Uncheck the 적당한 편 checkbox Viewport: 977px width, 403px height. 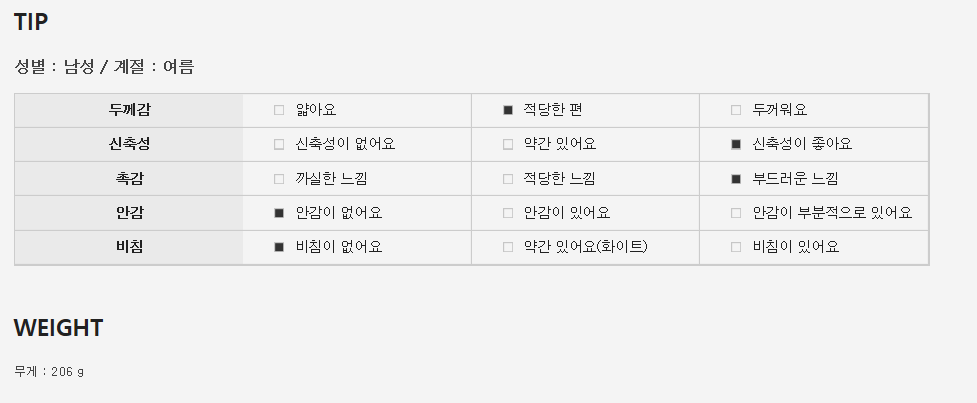click(508, 110)
